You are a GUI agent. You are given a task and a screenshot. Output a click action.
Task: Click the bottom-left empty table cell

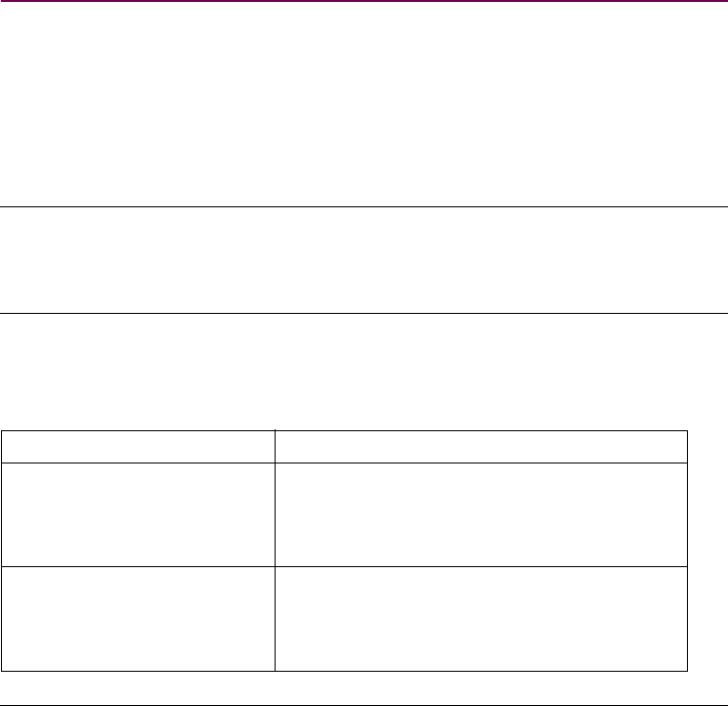[138, 619]
